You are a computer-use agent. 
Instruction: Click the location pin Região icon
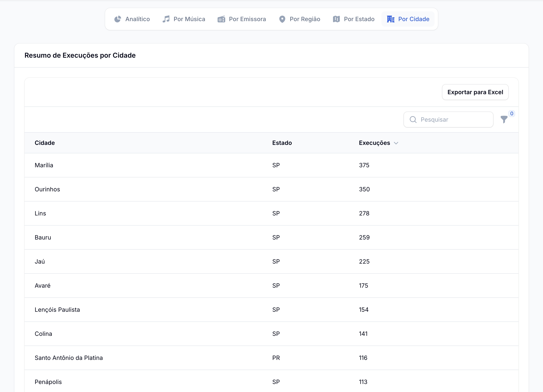coord(282,19)
